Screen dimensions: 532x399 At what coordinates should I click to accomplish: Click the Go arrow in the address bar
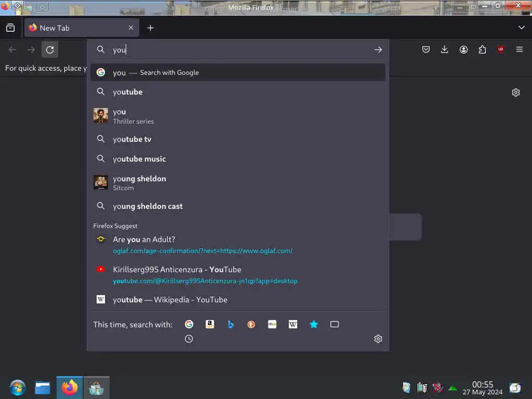(x=378, y=50)
